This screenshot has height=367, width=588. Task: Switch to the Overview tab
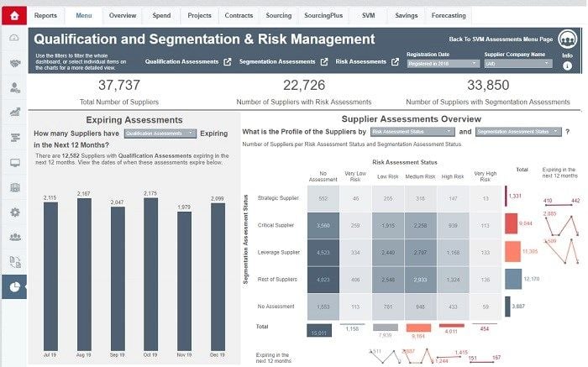click(x=123, y=15)
